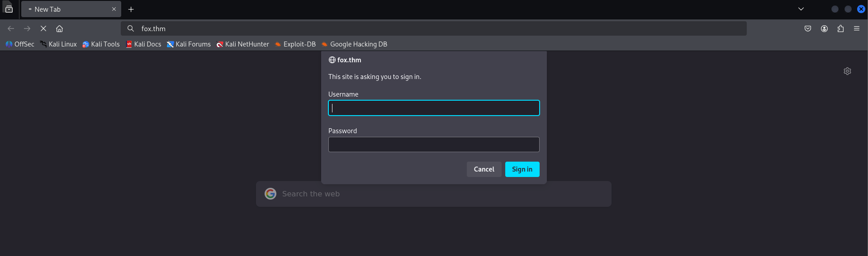Screen dimensions: 868x256
Task: Select the New Tab tab
Action: [x=63, y=9]
